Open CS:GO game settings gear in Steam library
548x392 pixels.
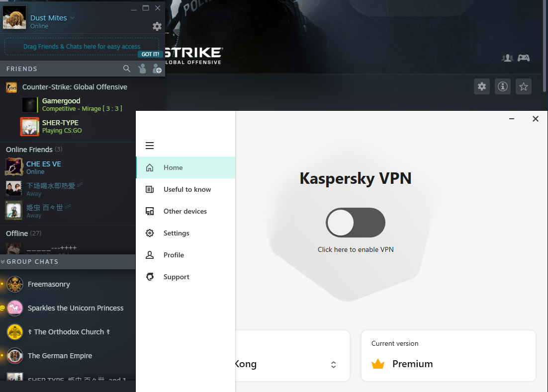pyautogui.click(x=481, y=86)
